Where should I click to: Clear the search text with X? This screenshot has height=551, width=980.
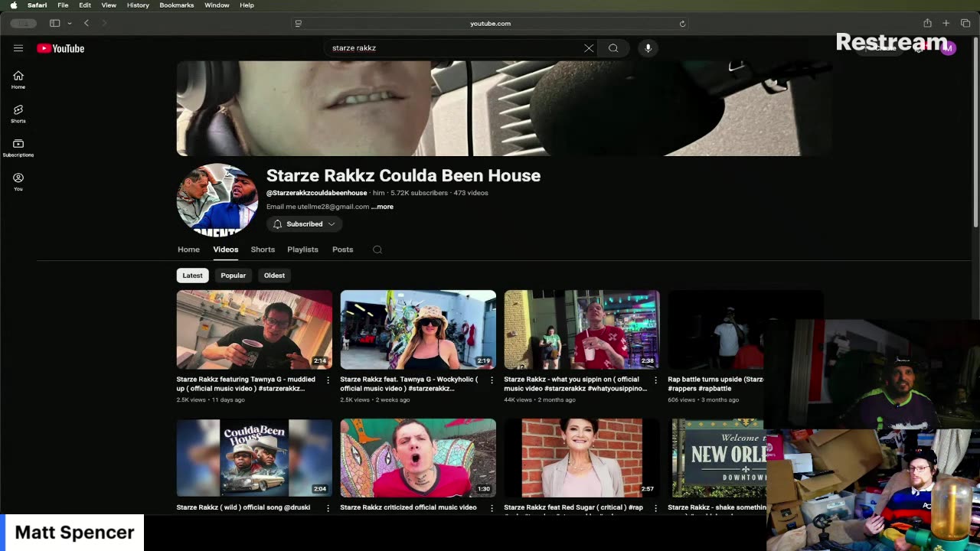[x=589, y=48]
